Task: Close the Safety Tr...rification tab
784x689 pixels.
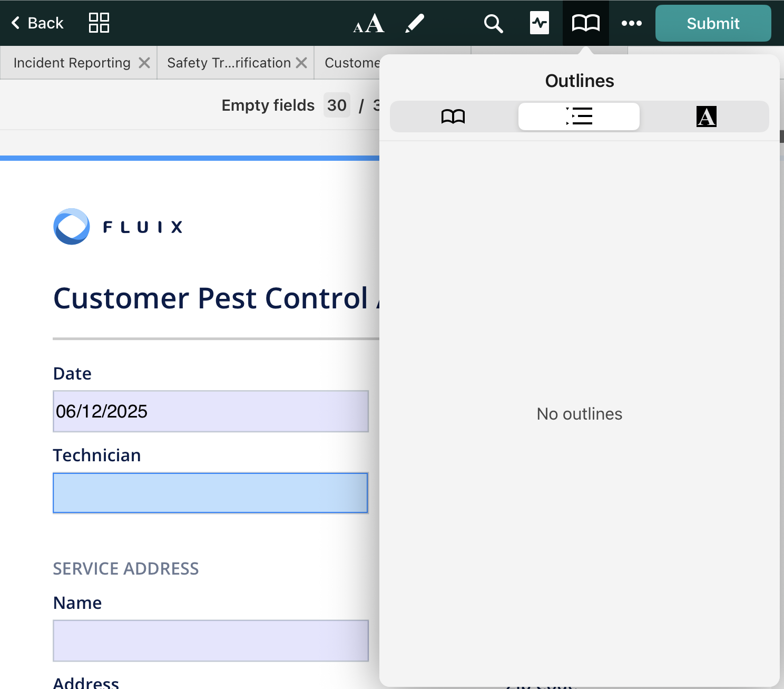Action: tap(301, 63)
